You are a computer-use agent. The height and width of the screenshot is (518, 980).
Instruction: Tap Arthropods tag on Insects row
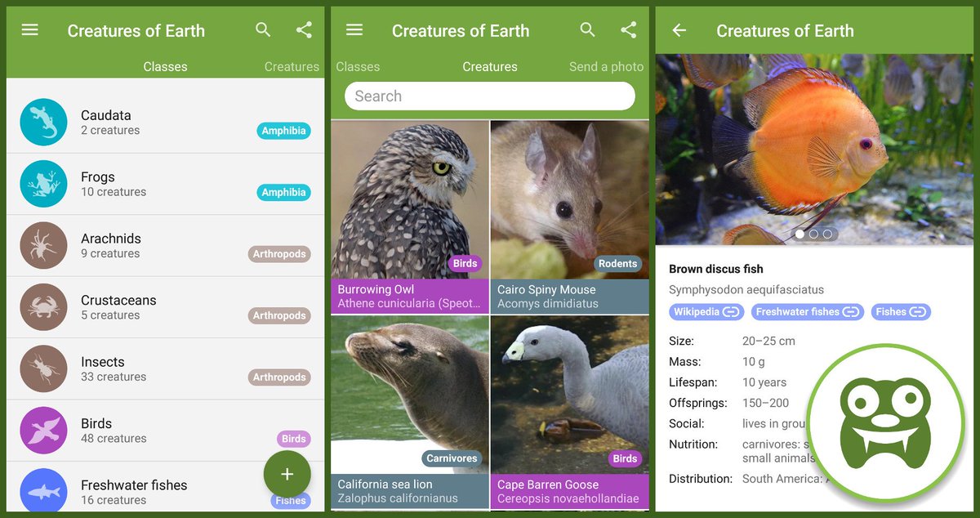pos(279,377)
